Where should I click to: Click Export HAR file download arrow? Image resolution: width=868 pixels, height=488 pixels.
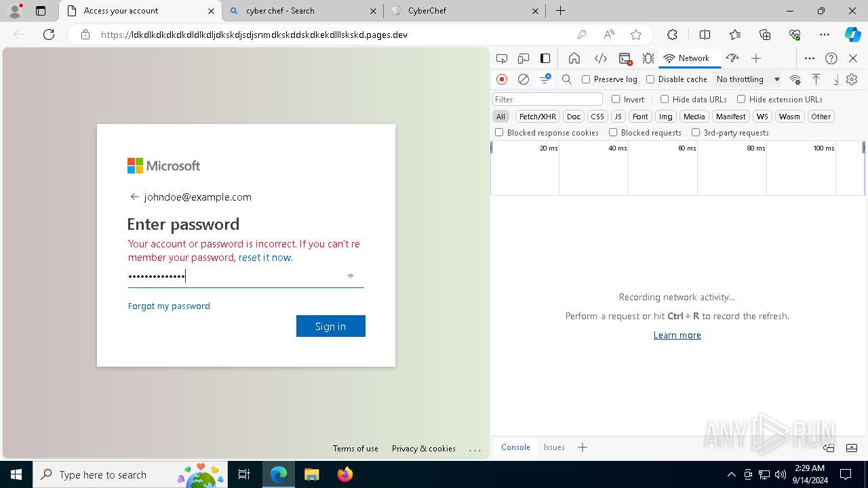[x=836, y=79]
